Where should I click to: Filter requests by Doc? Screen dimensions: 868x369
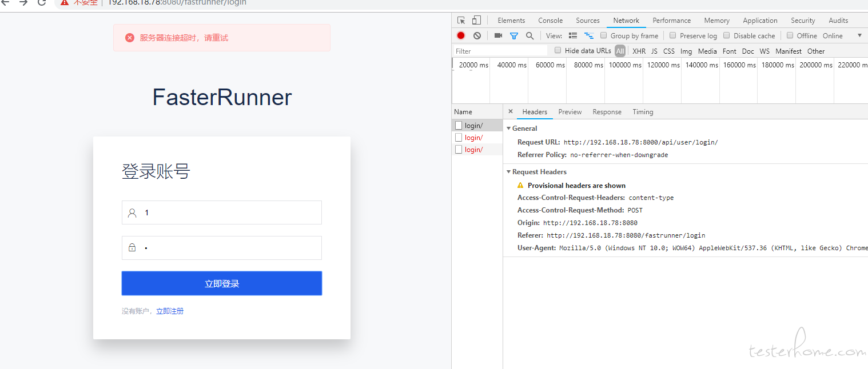coord(748,51)
